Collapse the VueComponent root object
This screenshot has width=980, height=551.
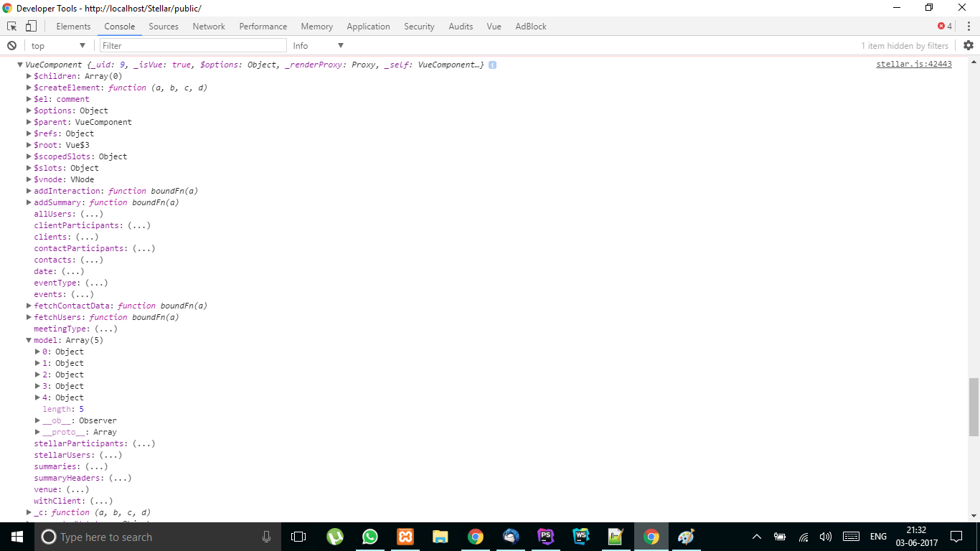coord(20,65)
